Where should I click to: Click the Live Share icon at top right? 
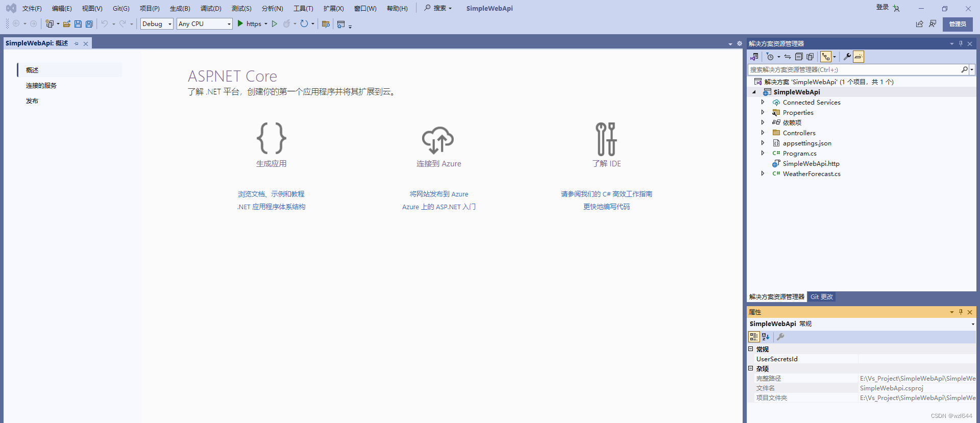pos(919,23)
